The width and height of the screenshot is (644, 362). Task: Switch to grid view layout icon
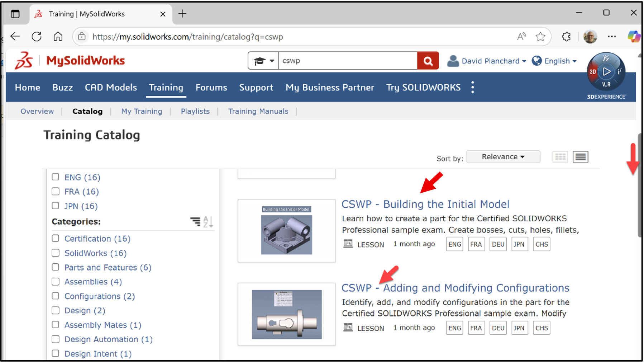[x=560, y=157]
